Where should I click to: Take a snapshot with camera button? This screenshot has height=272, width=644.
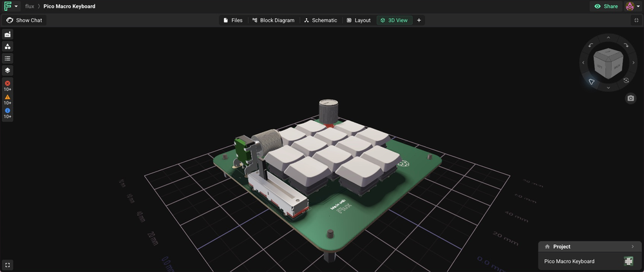631,99
